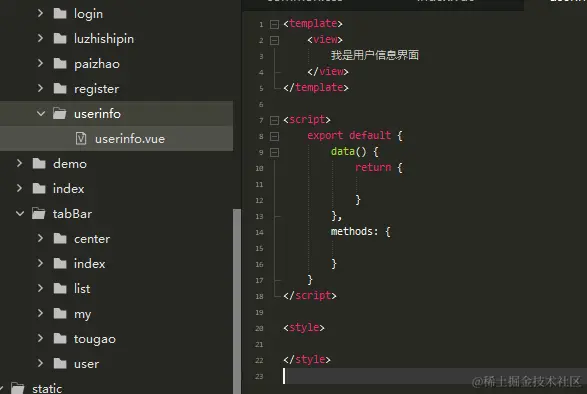This screenshot has height=394, width=587.
Task: Select the my folder in tree
Action: pos(82,314)
